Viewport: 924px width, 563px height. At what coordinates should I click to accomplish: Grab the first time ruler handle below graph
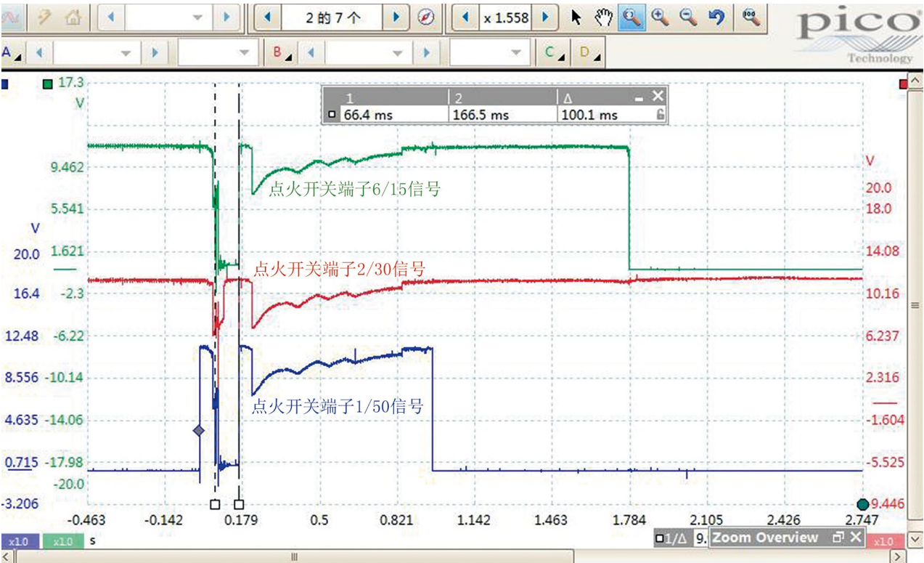tap(214, 504)
